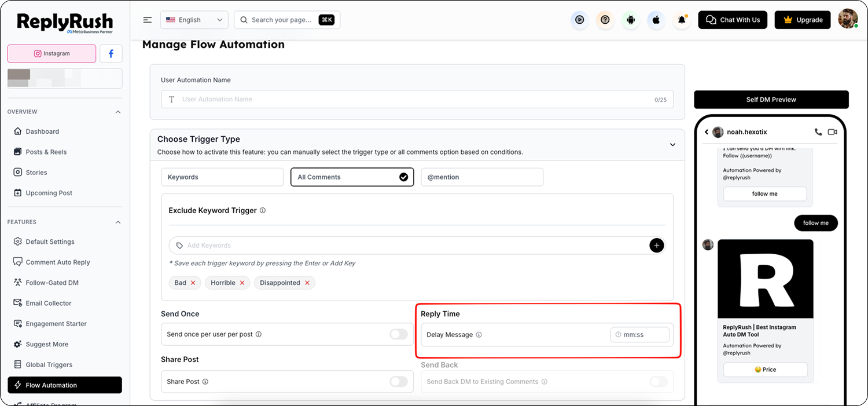Remove the Disappointed keyword tag
The image size is (868, 406).
tap(307, 283)
